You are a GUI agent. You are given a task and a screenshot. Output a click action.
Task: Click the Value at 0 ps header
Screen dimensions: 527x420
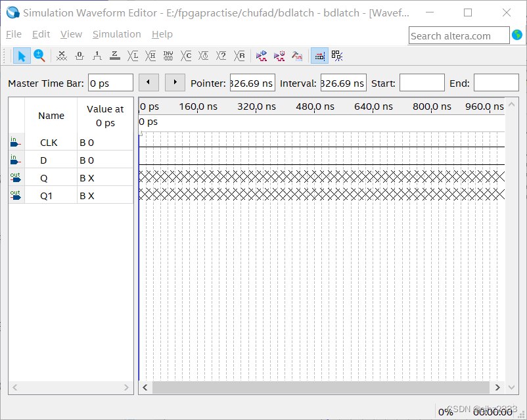click(x=105, y=116)
